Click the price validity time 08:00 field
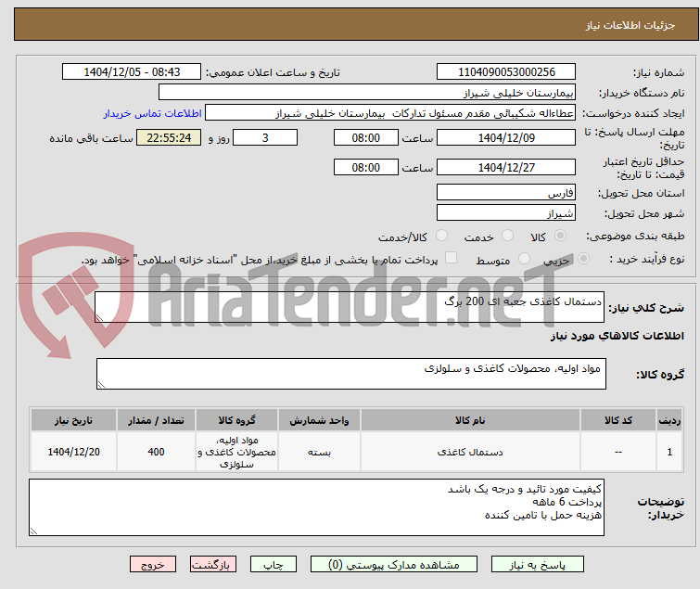Screen dimensions: 700x589 pos(366,167)
